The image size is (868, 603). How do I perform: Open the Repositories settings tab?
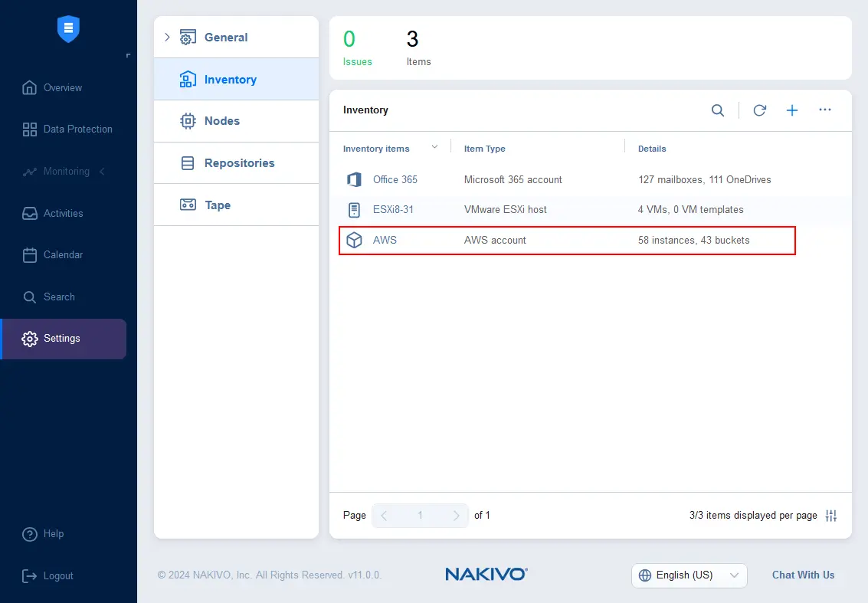[237, 162]
